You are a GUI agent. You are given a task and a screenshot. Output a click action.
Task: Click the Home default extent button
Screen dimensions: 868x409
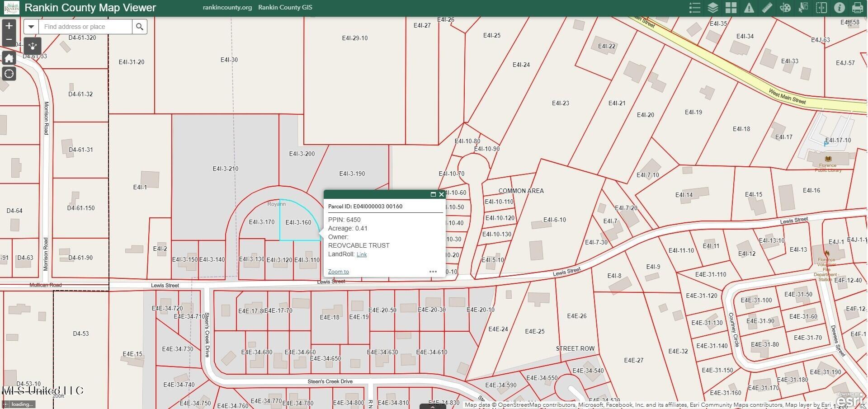pos(9,58)
